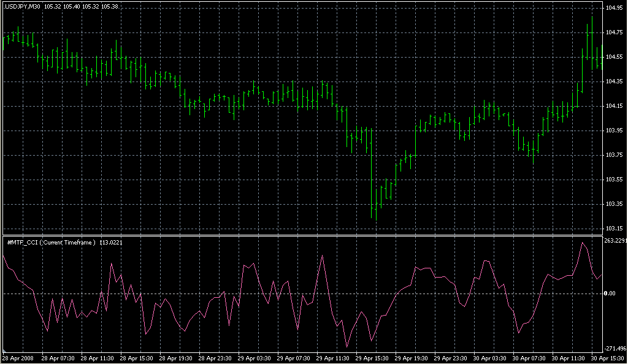
Task: Click the 103.15 price axis label
Action: click(615, 229)
